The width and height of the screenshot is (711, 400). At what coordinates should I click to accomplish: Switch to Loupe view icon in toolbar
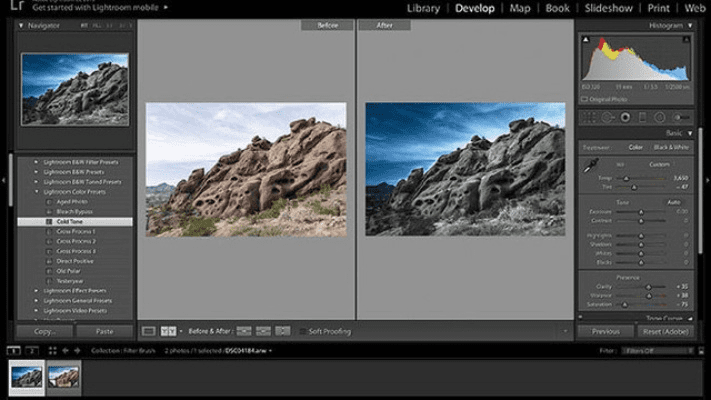(x=148, y=330)
